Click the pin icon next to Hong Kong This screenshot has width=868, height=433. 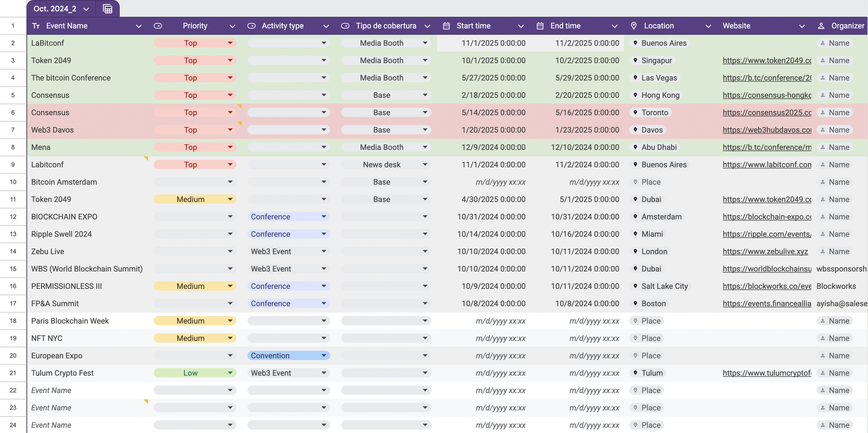click(x=635, y=95)
